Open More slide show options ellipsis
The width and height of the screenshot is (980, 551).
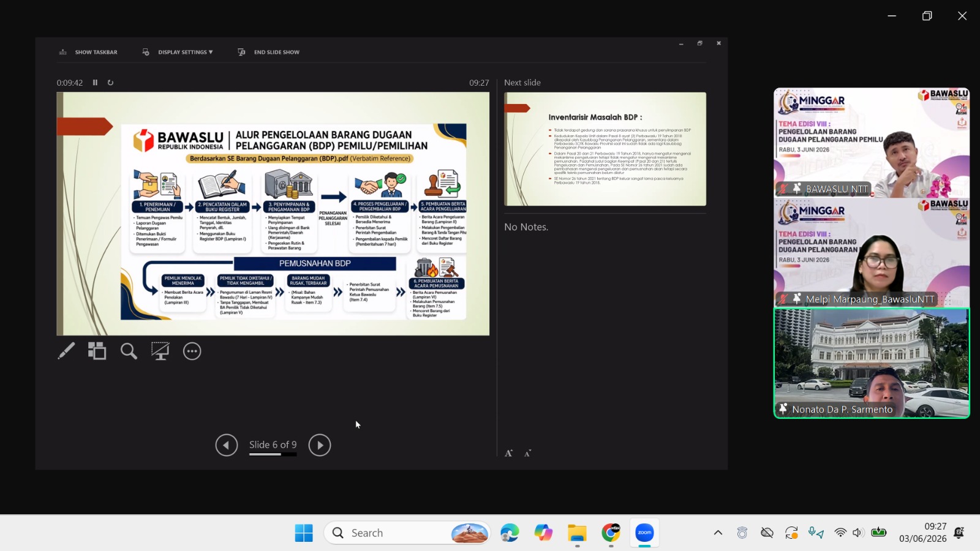point(192,351)
